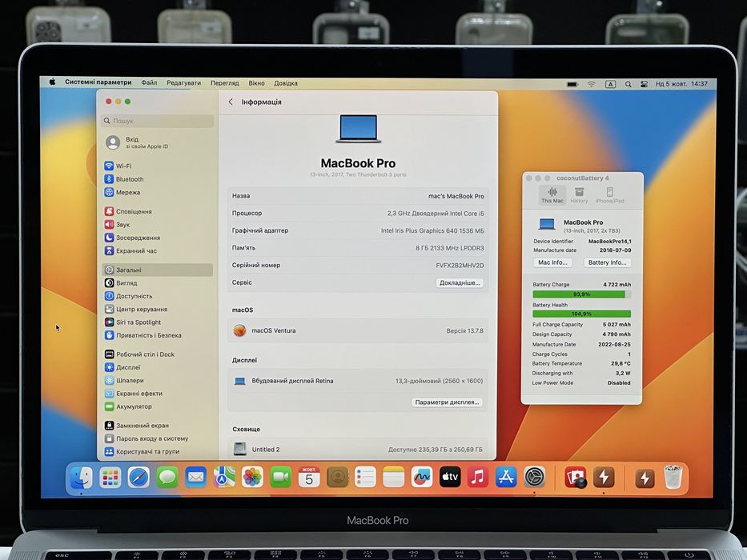Open Mail from the Dock

(196, 477)
